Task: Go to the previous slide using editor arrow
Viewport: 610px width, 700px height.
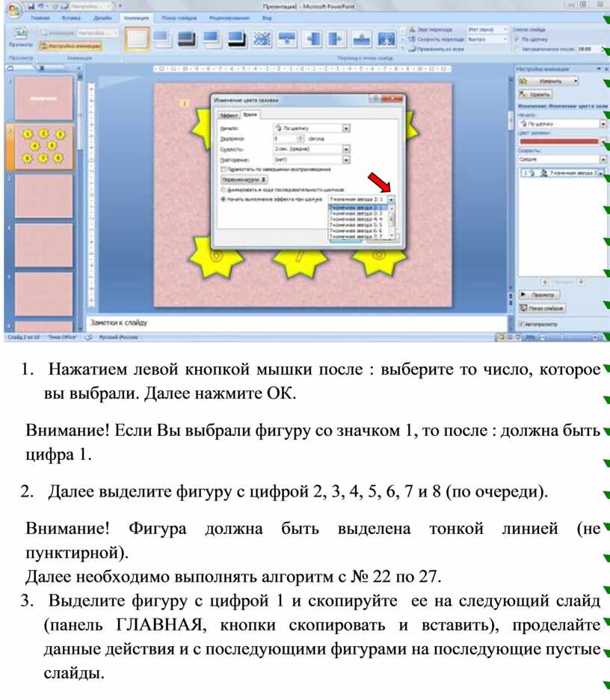Action: coord(511,295)
